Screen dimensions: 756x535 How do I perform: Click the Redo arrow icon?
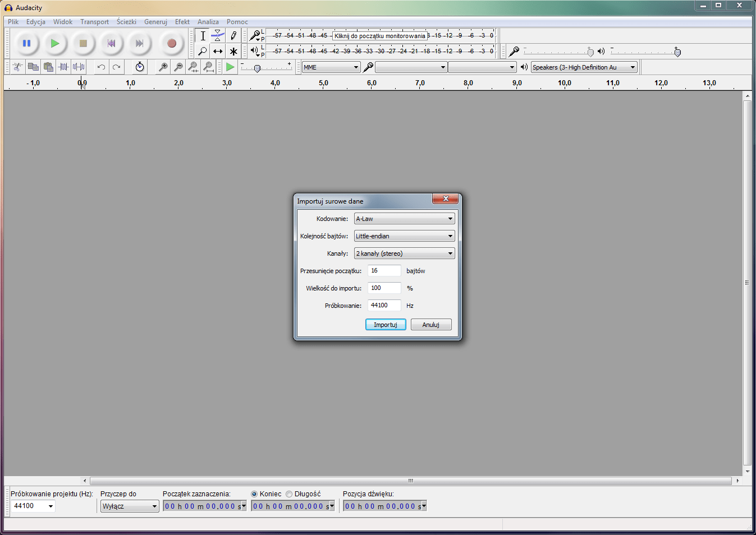[116, 67]
